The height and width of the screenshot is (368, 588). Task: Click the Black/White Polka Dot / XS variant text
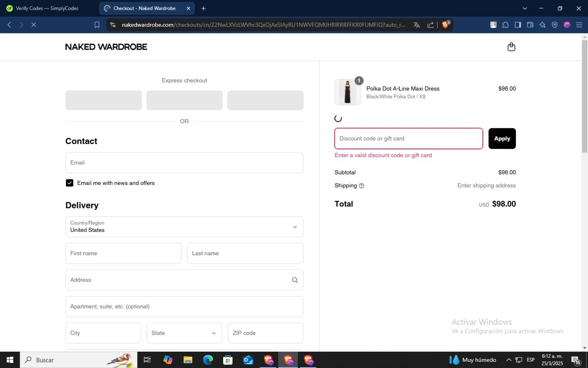pyautogui.click(x=396, y=97)
